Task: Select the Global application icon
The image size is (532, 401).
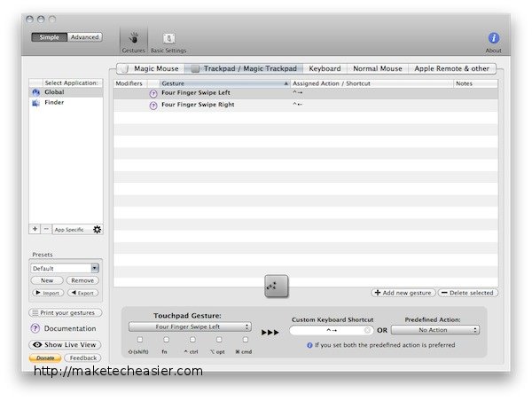Action: pyautogui.click(x=36, y=92)
